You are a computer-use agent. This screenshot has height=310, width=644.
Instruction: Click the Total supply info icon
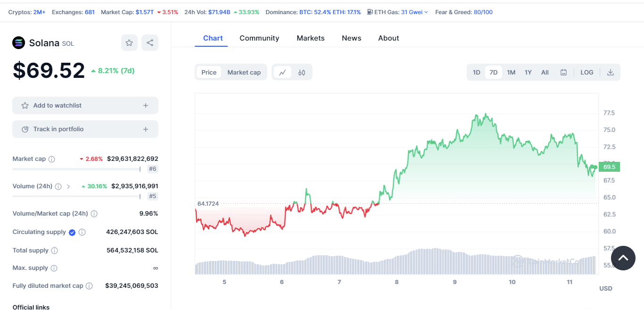point(54,251)
